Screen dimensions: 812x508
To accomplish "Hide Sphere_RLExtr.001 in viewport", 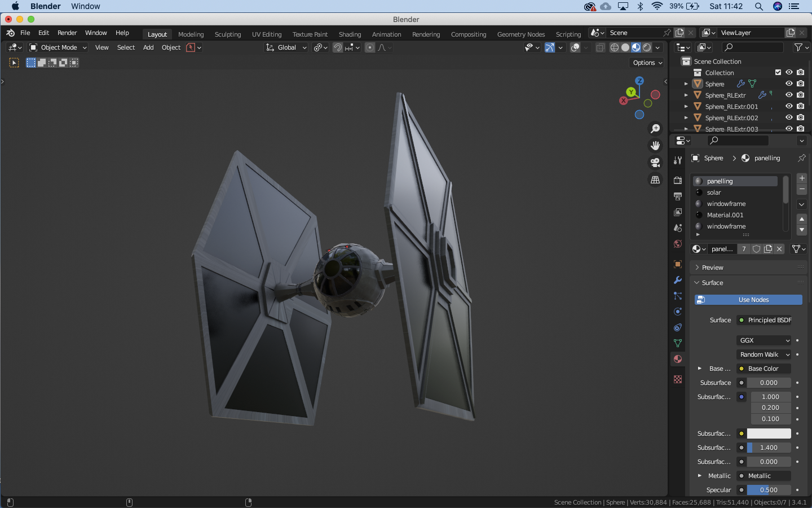I will [x=789, y=106].
